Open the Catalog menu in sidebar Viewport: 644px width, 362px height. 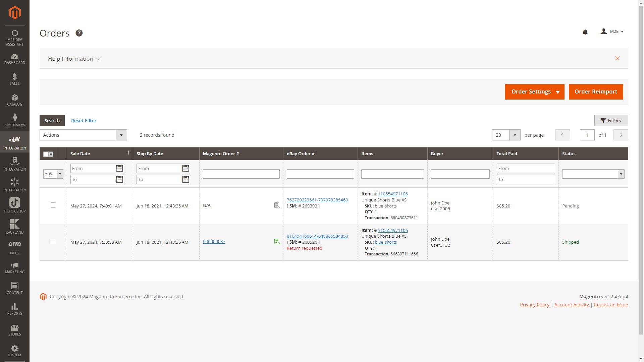click(14, 100)
